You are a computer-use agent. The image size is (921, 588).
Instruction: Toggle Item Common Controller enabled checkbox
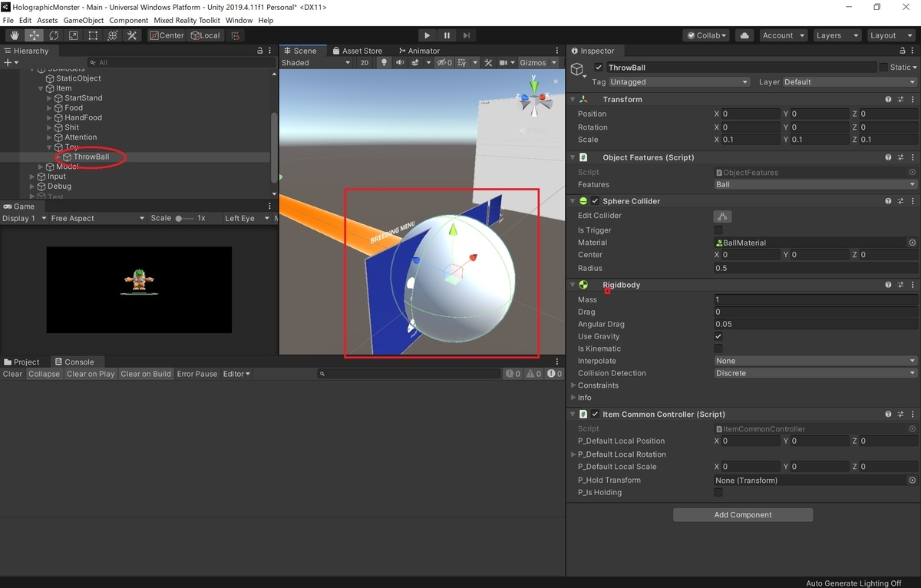pos(595,415)
